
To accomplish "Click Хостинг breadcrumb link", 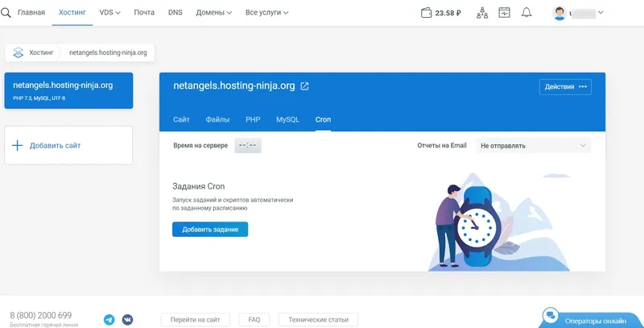I will [41, 52].
